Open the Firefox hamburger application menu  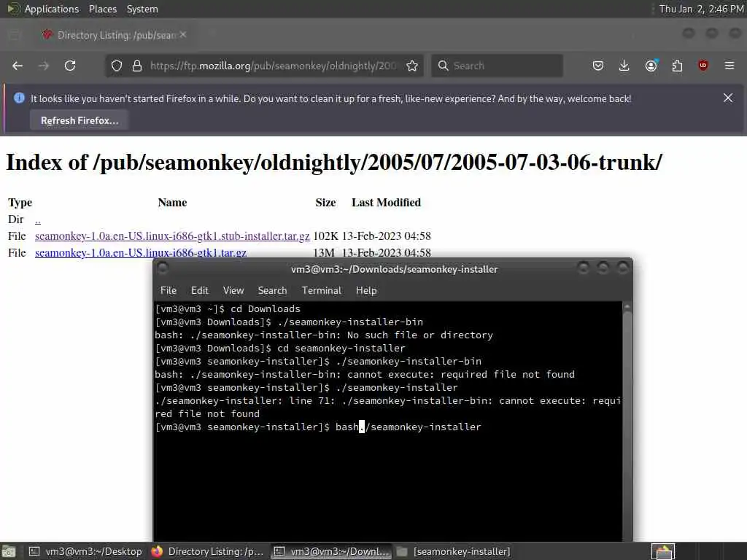[x=729, y=66]
